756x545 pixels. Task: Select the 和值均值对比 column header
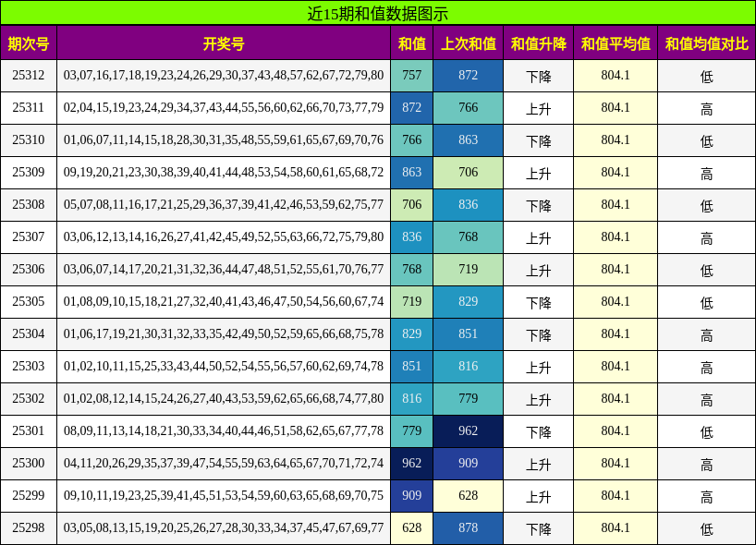(705, 42)
